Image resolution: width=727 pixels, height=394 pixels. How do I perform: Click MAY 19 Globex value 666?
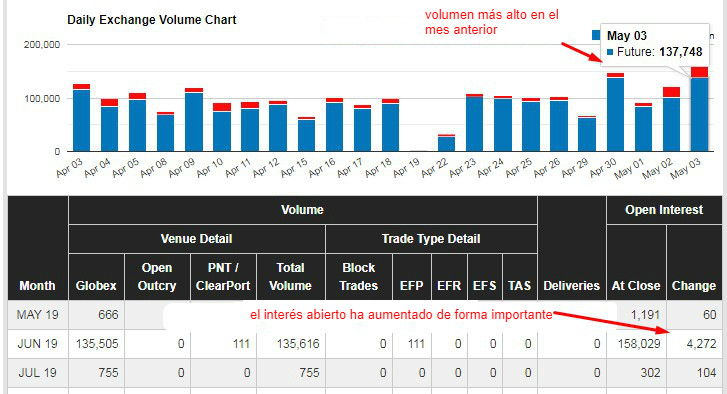[x=108, y=315]
